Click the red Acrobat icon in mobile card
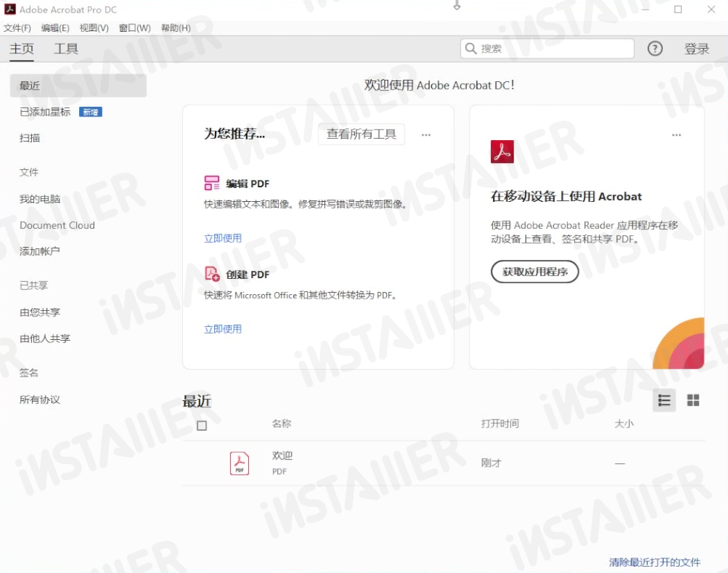 (502, 151)
